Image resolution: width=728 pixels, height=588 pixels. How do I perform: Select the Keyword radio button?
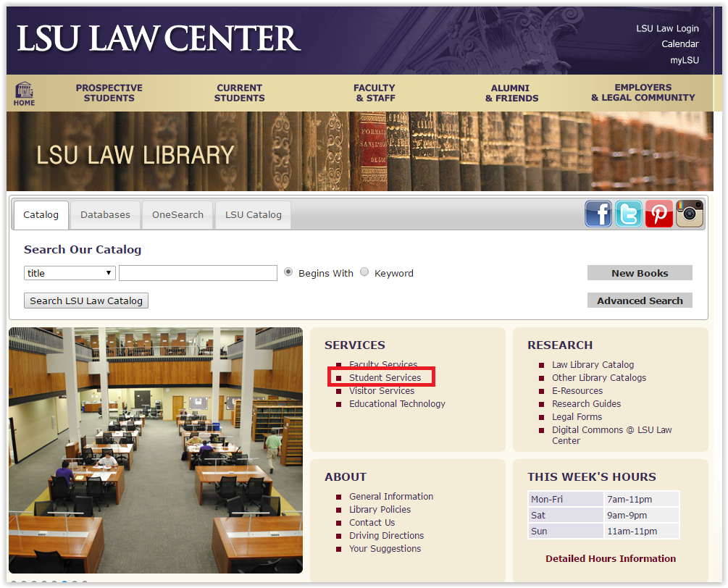coord(364,272)
